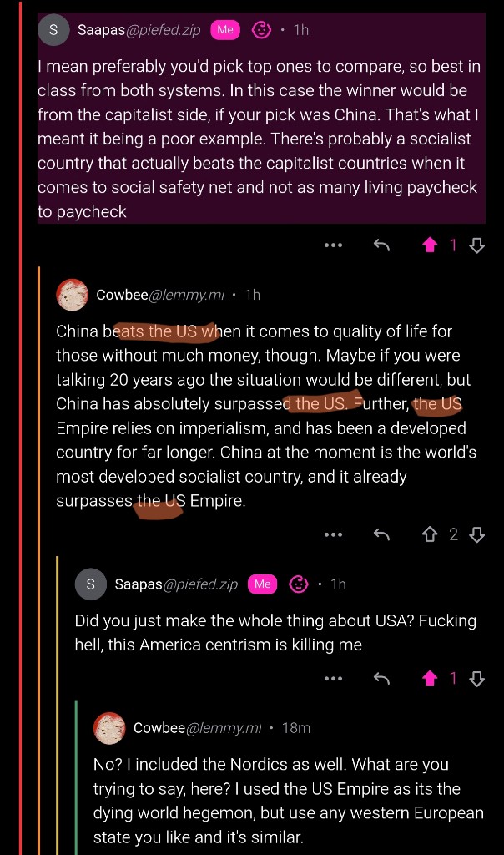Click the Me badge on top comment
504x855 pixels.
[225, 29]
